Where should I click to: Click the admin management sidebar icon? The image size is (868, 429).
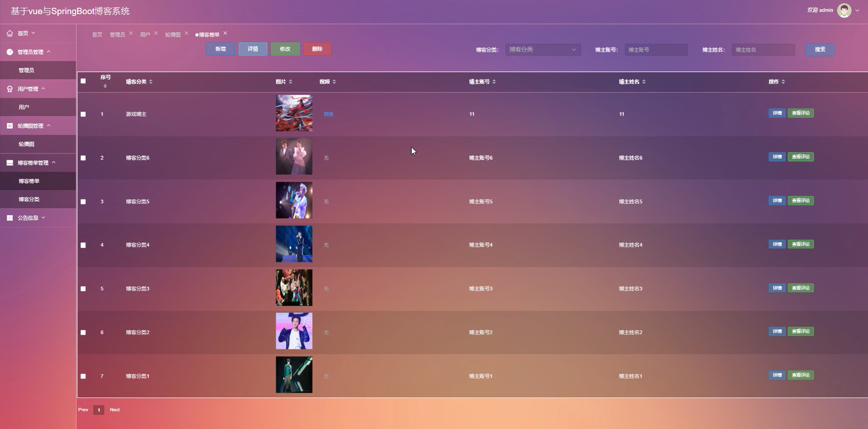coord(10,52)
